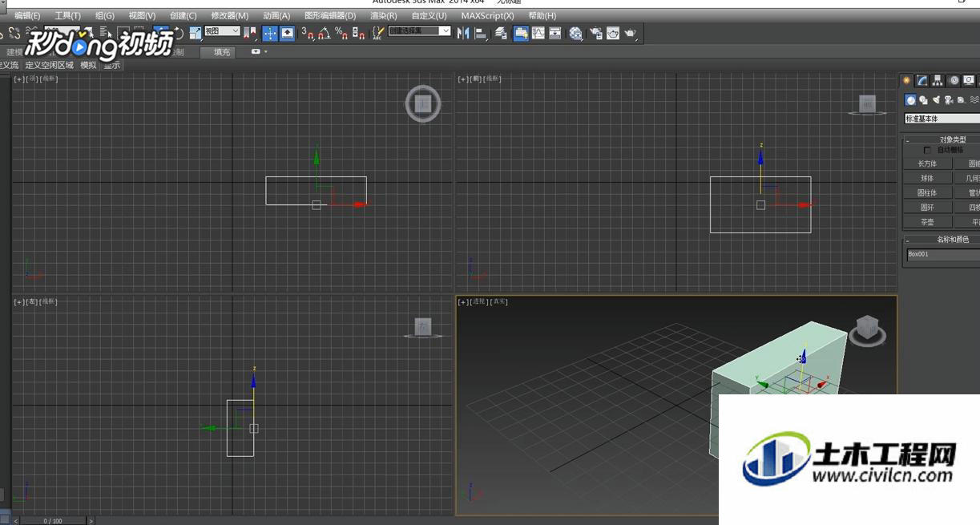Switch to the Display command panel tab
980x525 pixels.
(969, 80)
